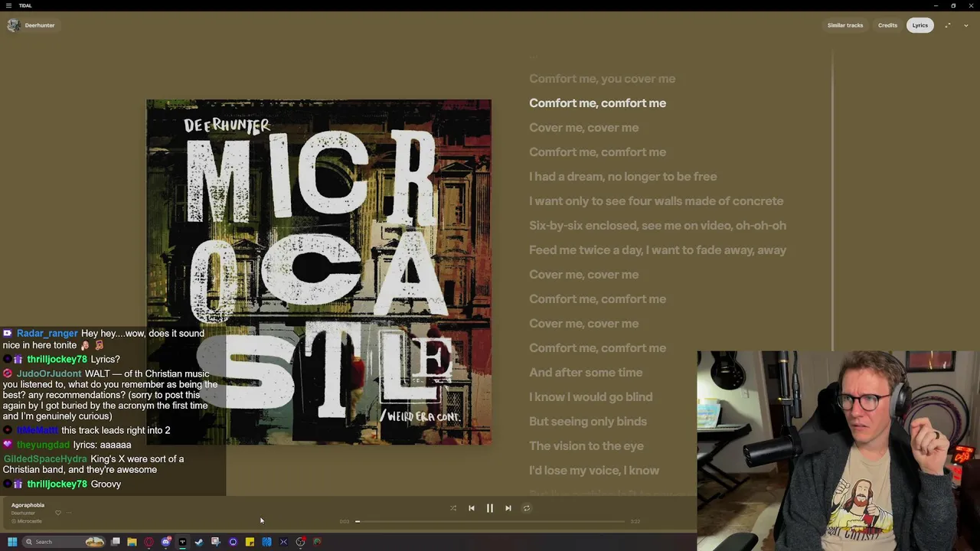980x551 pixels.
Task: Click theyungdad username in chat
Action: click(x=43, y=445)
